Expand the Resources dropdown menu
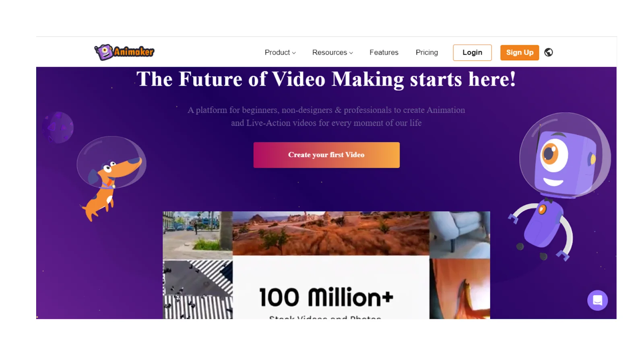The height and width of the screenshot is (362, 644). pyautogui.click(x=332, y=52)
